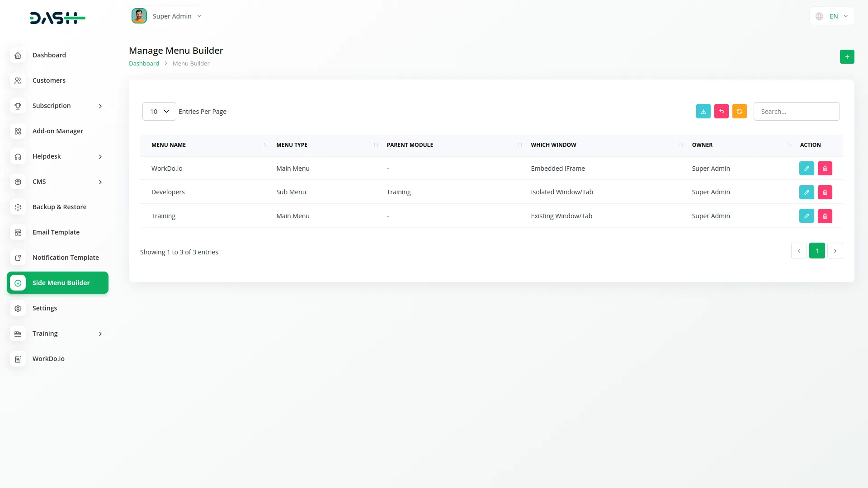868x488 pixels.
Task: Edit the WorkDo.io menu entry
Action: point(807,168)
